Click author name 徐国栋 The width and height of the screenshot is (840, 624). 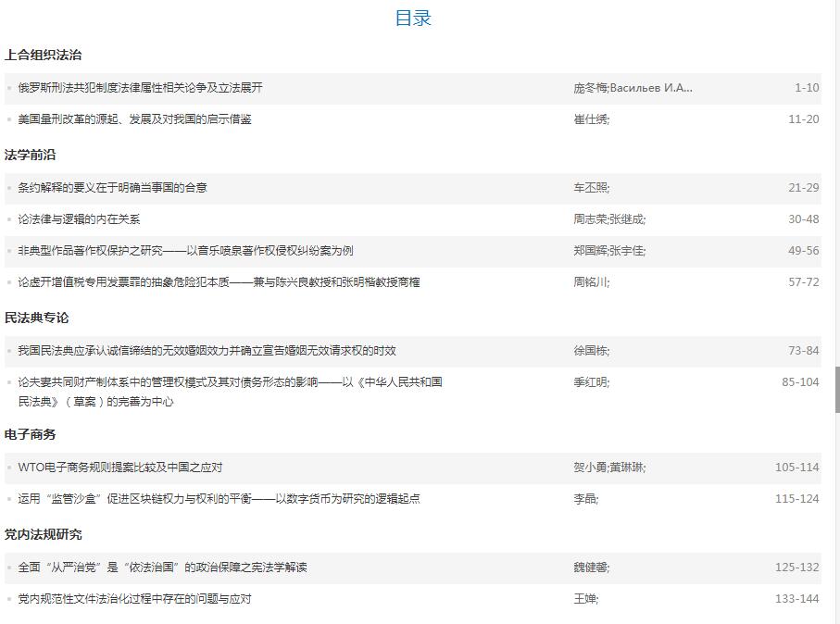pyautogui.click(x=590, y=351)
